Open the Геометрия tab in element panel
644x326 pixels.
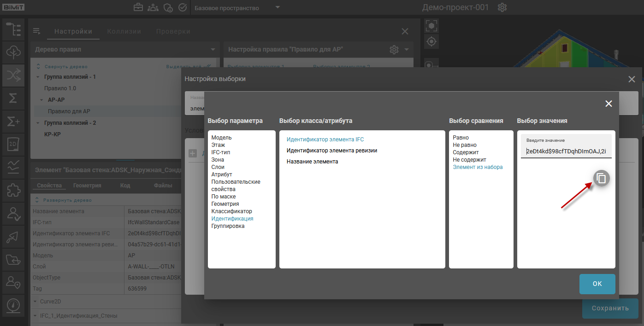87,186
